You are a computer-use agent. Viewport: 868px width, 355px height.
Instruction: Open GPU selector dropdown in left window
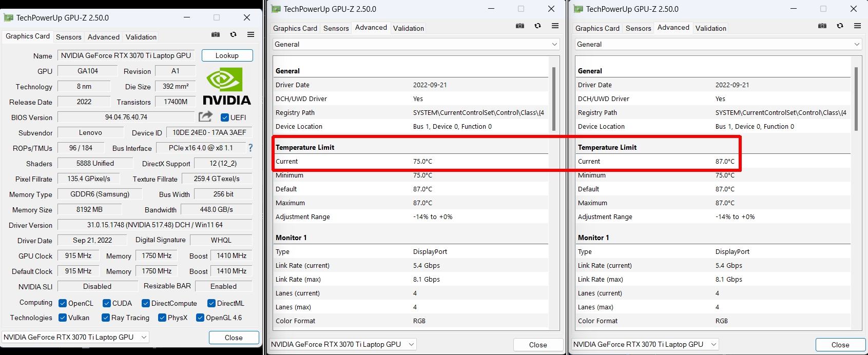pyautogui.click(x=75, y=337)
